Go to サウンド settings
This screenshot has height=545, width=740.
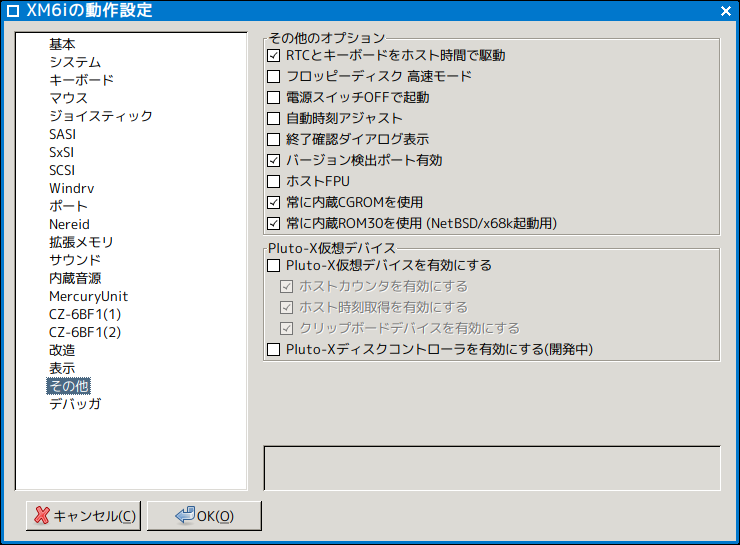click(75, 260)
